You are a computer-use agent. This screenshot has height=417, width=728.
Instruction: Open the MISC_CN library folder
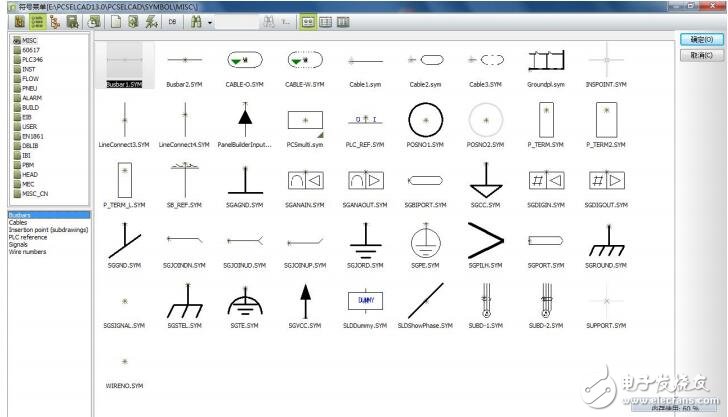pyautogui.click(x=36, y=193)
